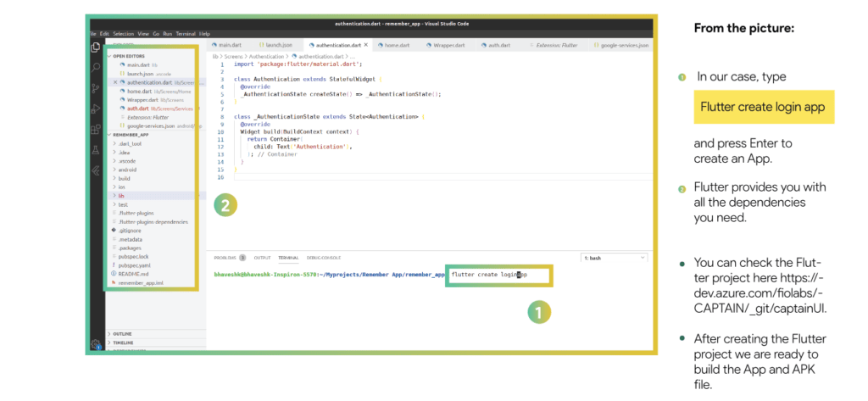Open the Explorer view in the activity bar
This screenshot has height=401, width=868.
[x=97, y=47]
